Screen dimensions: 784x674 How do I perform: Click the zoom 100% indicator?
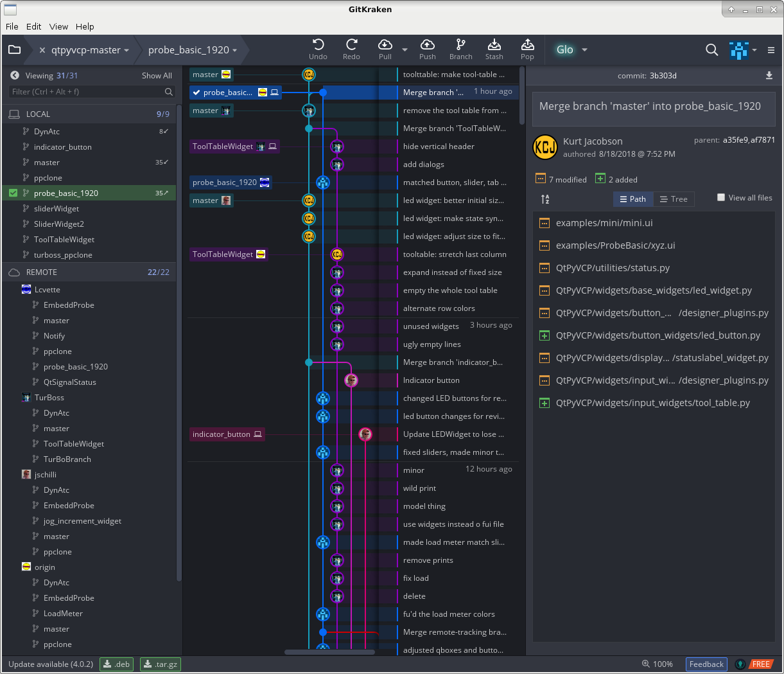point(658,664)
